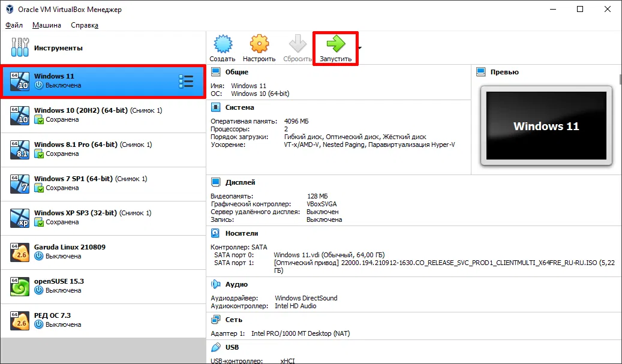Click the Носители storage section icon
The width and height of the screenshot is (622, 364).
pyautogui.click(x=215, y=233)
